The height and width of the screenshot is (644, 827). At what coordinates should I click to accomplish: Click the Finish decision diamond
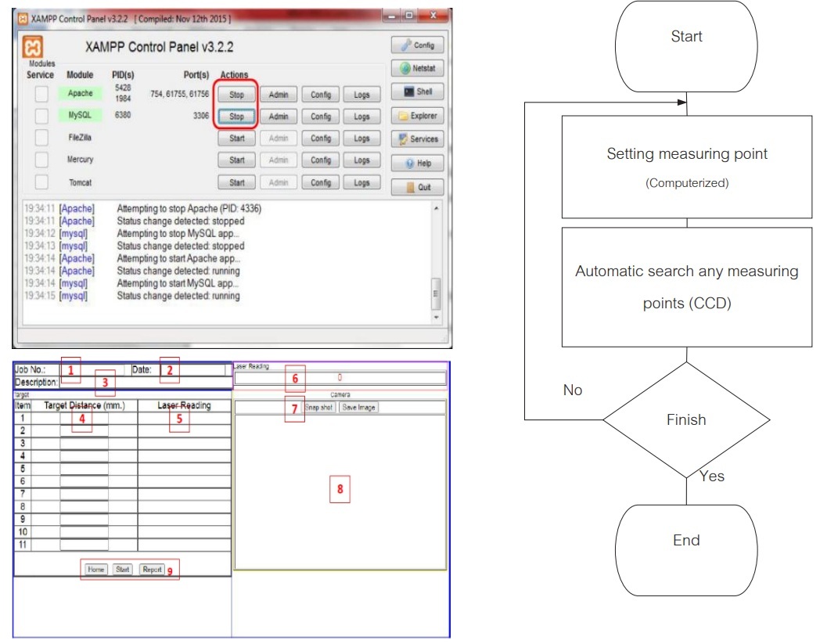coord(686,420)
